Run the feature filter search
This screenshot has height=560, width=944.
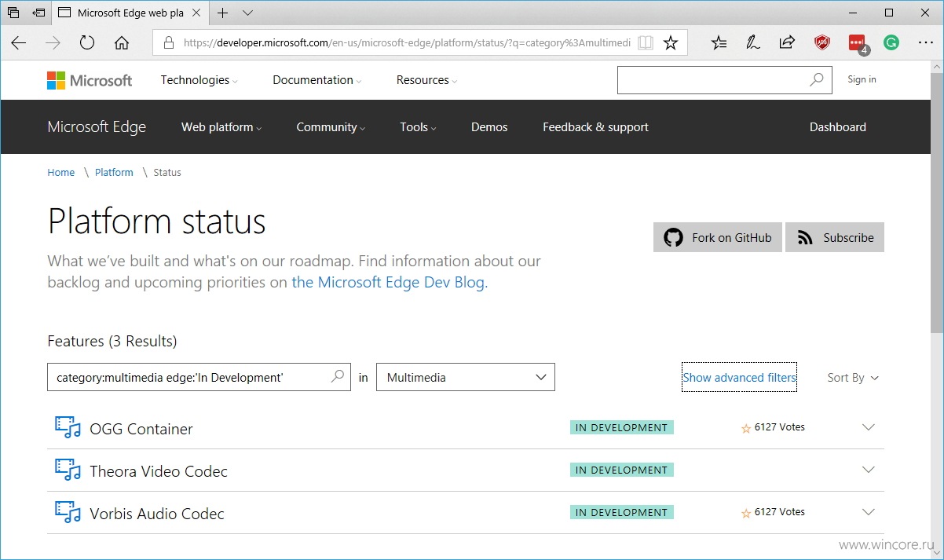(x=338, y=376)
